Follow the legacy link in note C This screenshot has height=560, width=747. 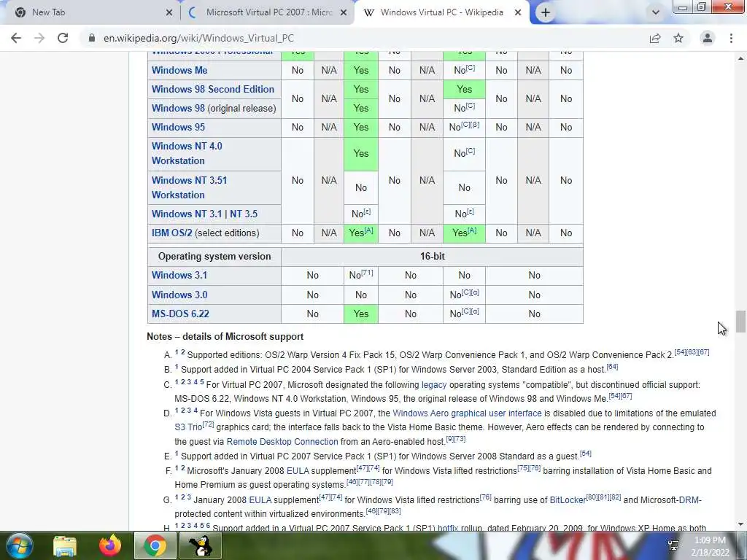pyautogui.click(x=434, y=385)
